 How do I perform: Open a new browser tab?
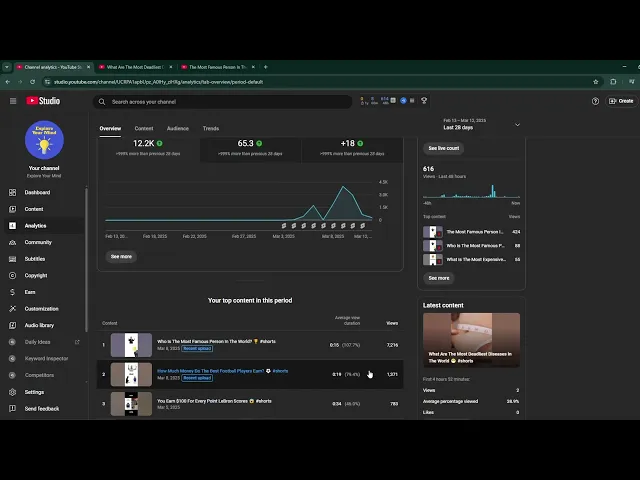(x=266, y=67)
